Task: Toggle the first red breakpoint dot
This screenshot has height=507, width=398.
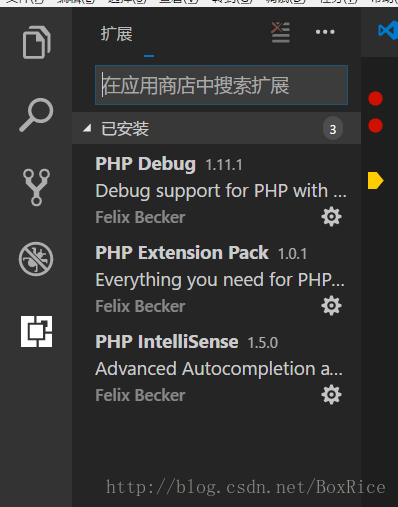Action: tap(375, 99)
